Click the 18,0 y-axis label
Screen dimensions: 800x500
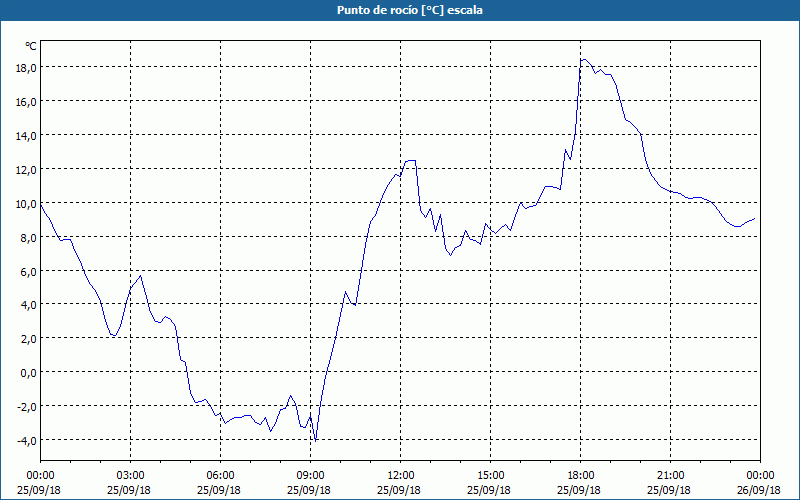26,68
